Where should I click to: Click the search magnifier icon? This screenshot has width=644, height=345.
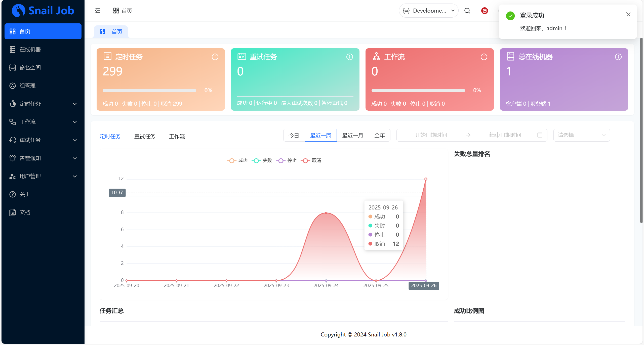click(467, 11)
